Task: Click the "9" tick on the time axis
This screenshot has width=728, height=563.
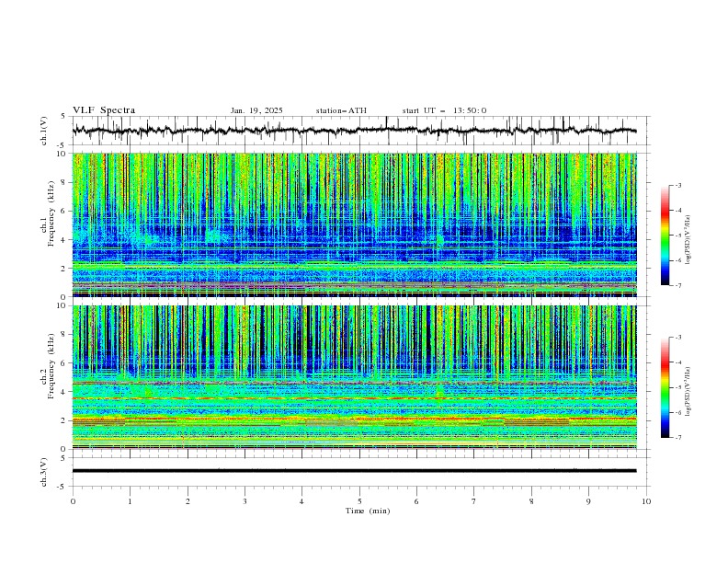Action: [x=588, y=501]
